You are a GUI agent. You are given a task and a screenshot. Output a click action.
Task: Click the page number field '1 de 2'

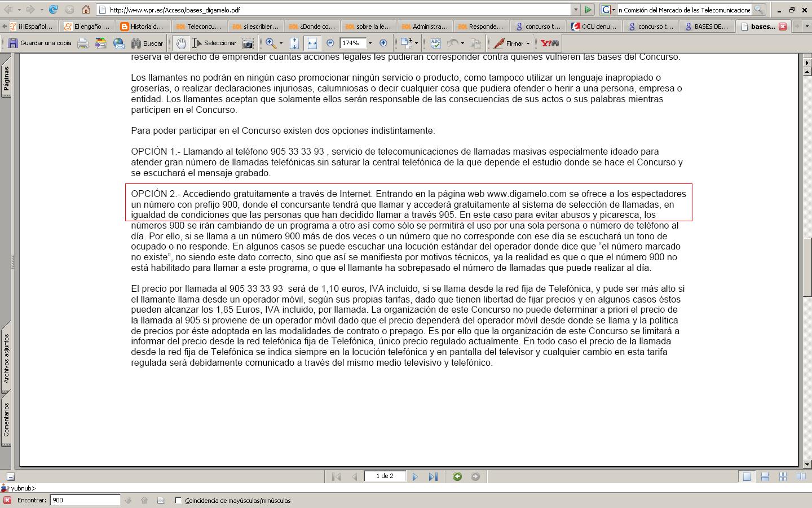385,476
